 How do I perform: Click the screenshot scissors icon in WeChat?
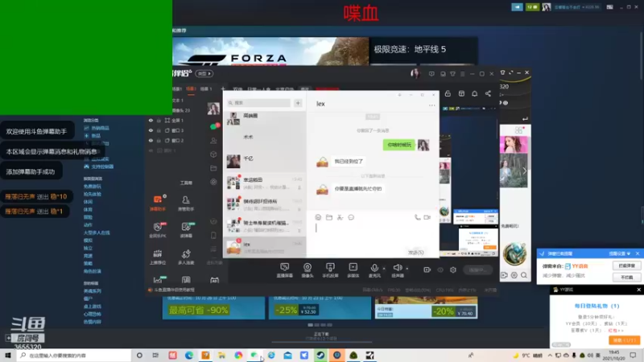click(340, 217)
